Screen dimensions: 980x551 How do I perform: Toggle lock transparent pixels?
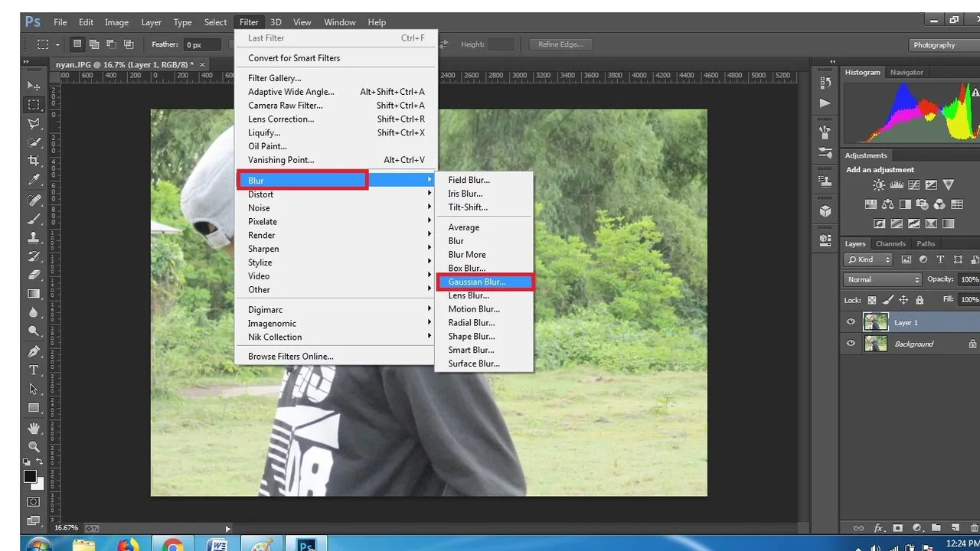point(871,300)
